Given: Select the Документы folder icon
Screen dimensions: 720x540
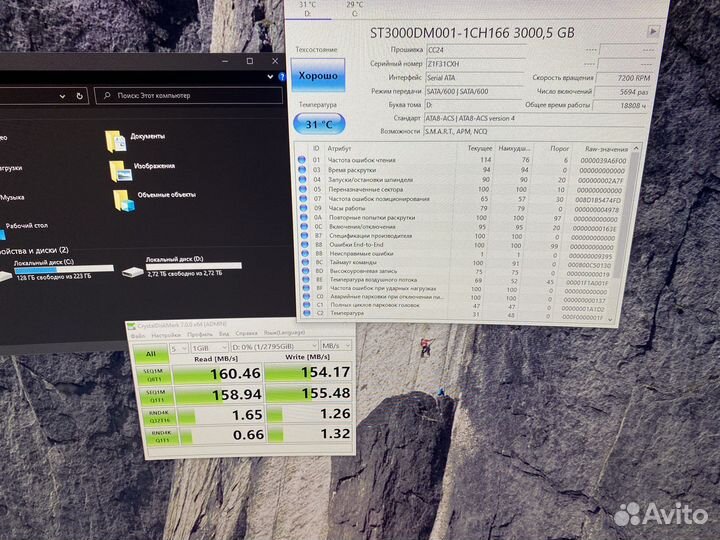Looking at the screenshot, I should pos(115,141).
